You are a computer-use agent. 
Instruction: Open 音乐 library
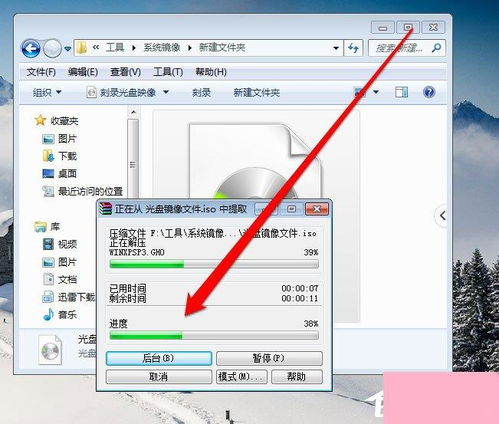(x=67, y=314)
